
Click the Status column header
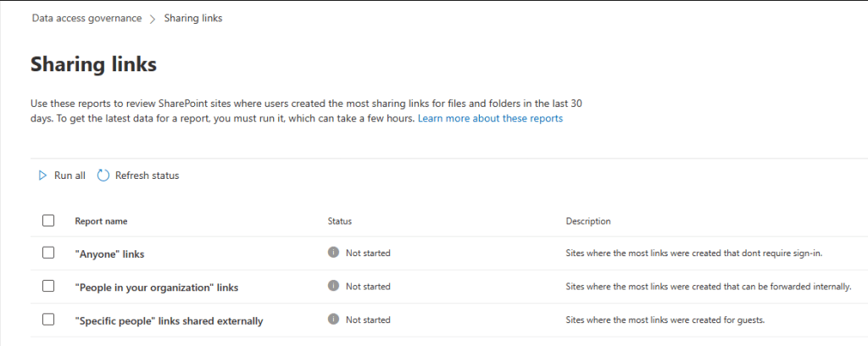tap(339, 221)
